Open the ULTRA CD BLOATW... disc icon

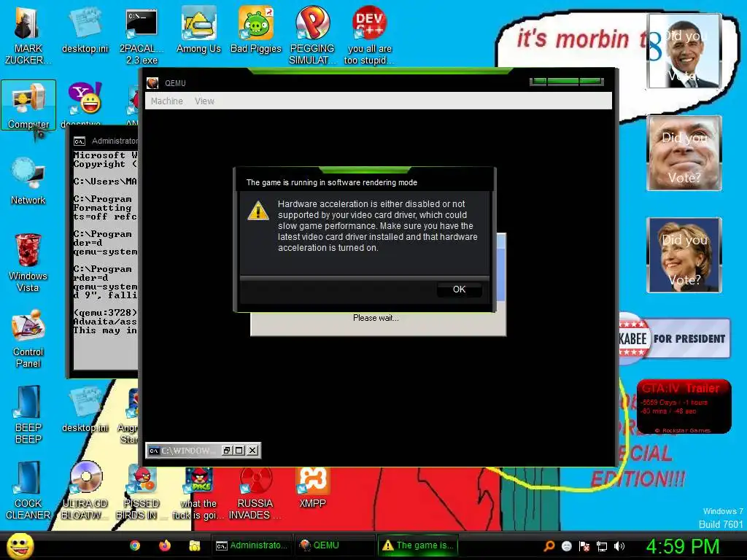pyautogui.click(x=85, y=491)
